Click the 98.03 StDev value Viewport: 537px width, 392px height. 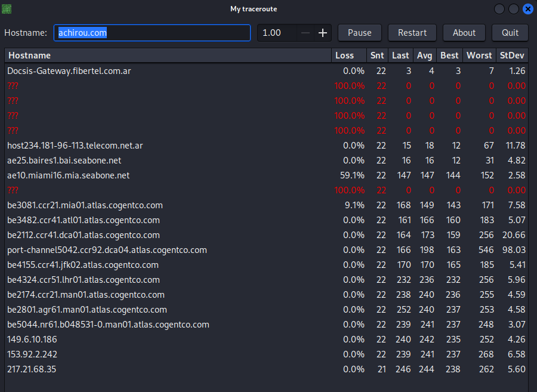(514, 250)
